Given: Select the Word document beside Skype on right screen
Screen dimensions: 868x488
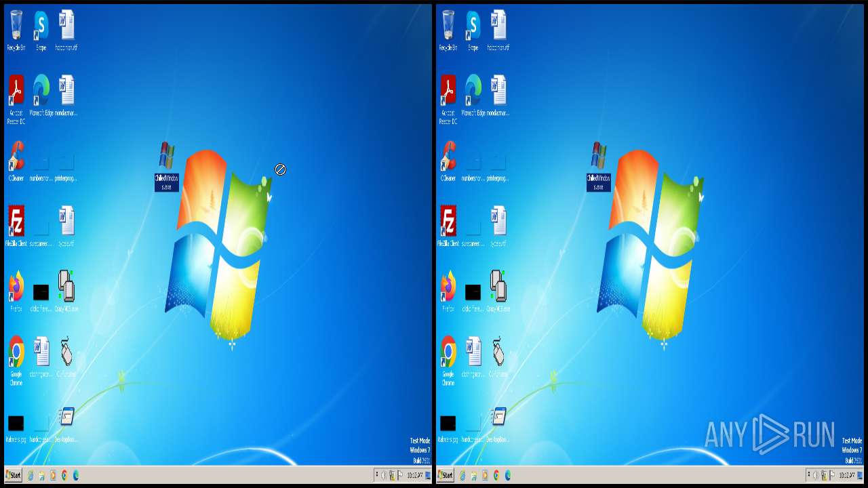Looking at the screenshot, I should tap(498, 30).
